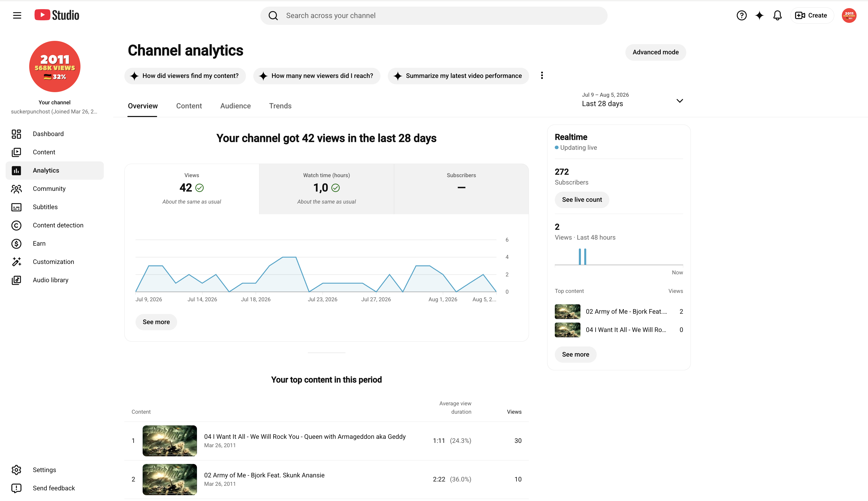Select the Views metric card
The height and width of the screenshot is (501, 868).
(x=192, y=189)
